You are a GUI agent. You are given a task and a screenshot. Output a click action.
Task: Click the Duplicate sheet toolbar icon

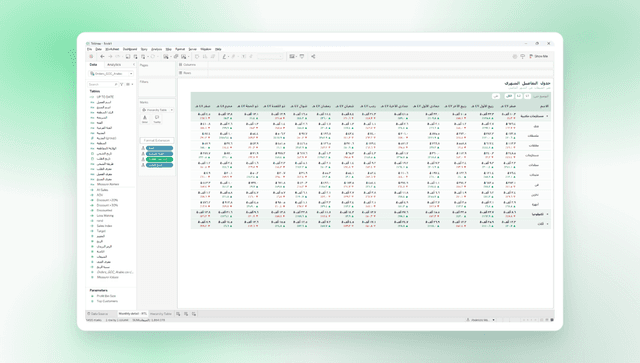coord(176,56)
